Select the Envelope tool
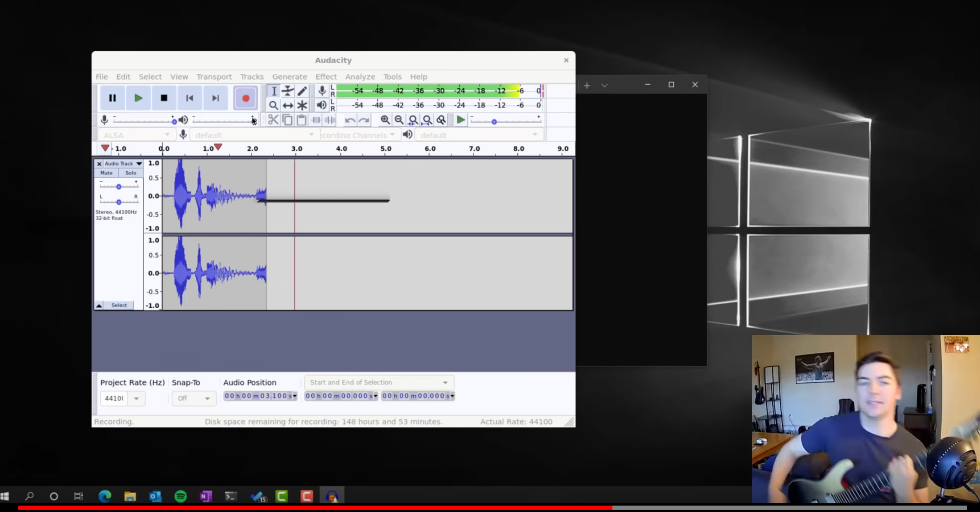Viewport: 980px width, 512px height. (x=287, y=91)
